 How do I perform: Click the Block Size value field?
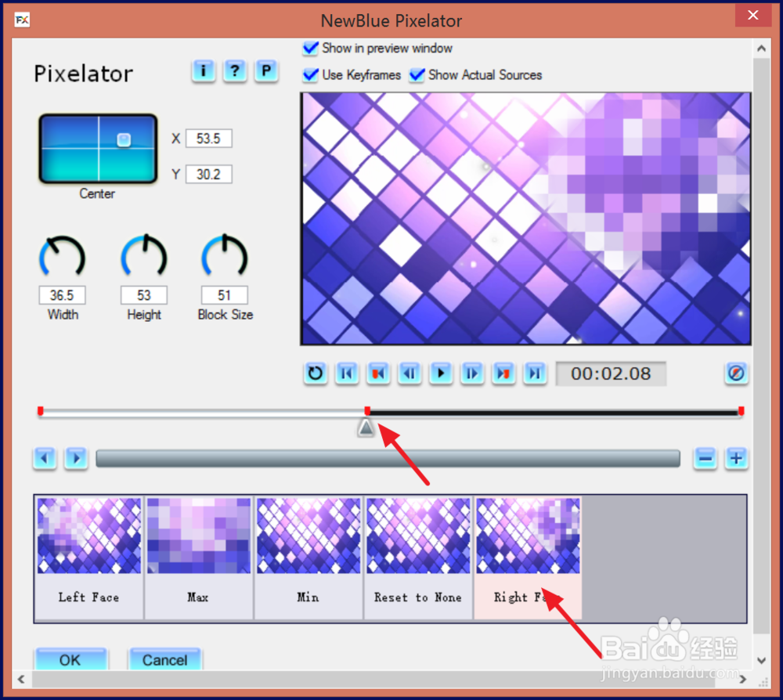(x=224, y=295)
